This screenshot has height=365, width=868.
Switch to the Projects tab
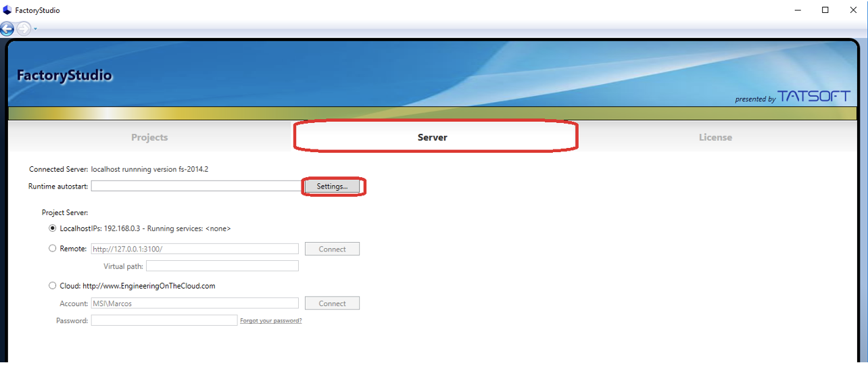pos(149,137)
